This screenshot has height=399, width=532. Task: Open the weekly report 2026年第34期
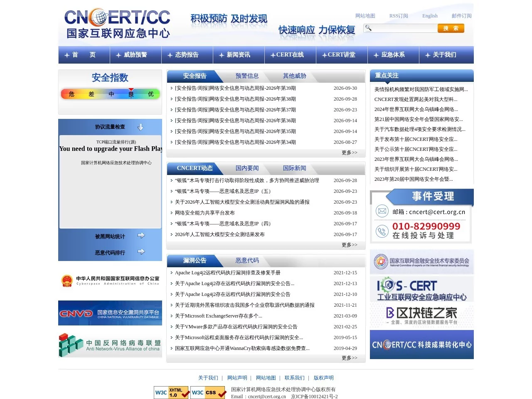pyautogui.click(x=235, y=142)
